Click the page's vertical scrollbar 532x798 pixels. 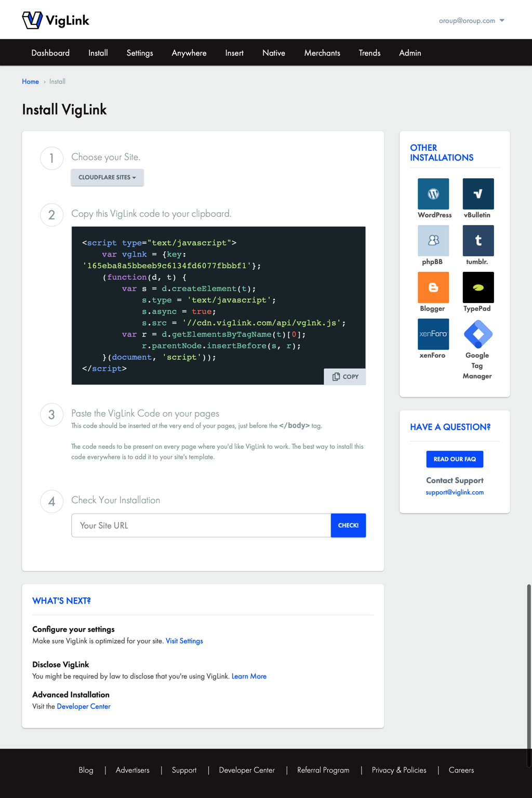(529, 676)
